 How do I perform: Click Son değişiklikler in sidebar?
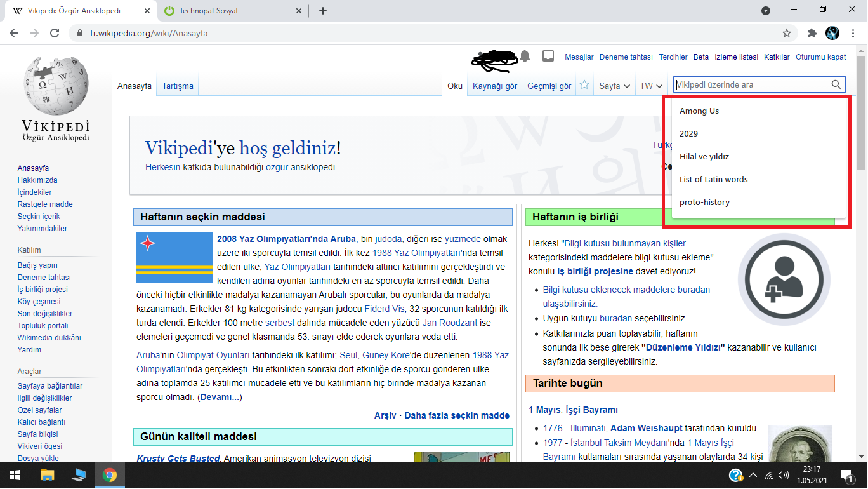45,314
